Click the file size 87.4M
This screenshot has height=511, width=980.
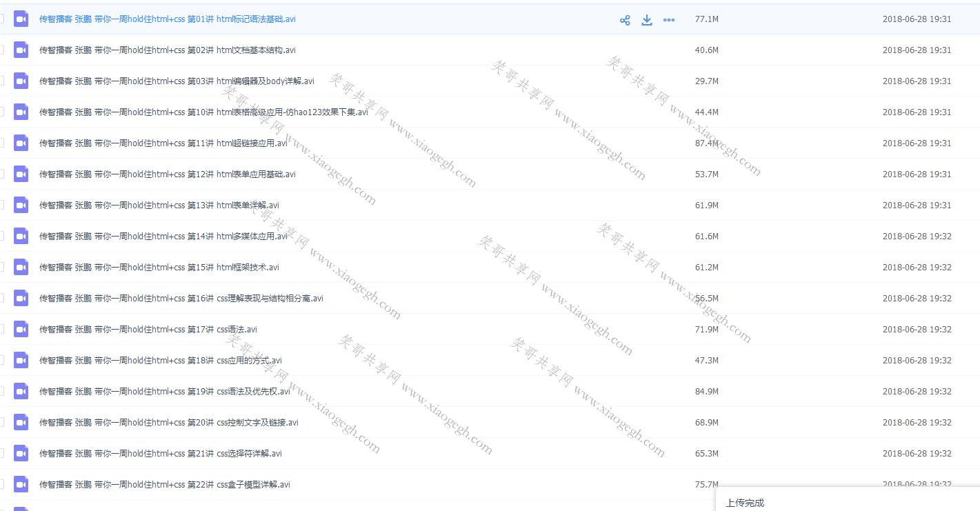point(707,143)
